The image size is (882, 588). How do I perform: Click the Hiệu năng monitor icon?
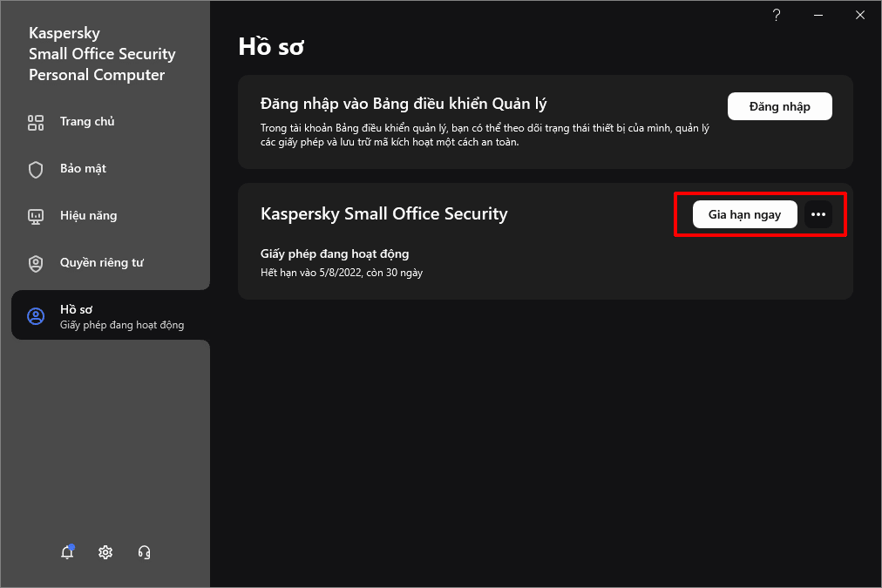point(36,216)
